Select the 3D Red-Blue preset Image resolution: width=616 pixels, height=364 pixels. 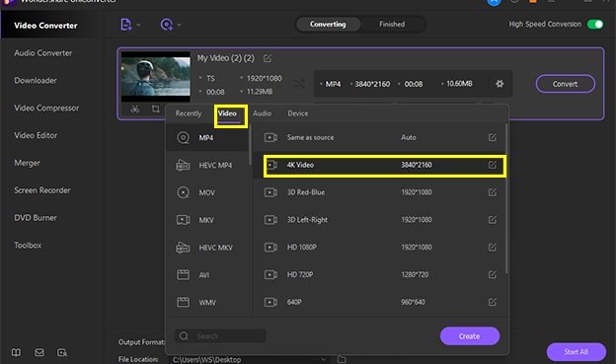click(x=379, y=192)
